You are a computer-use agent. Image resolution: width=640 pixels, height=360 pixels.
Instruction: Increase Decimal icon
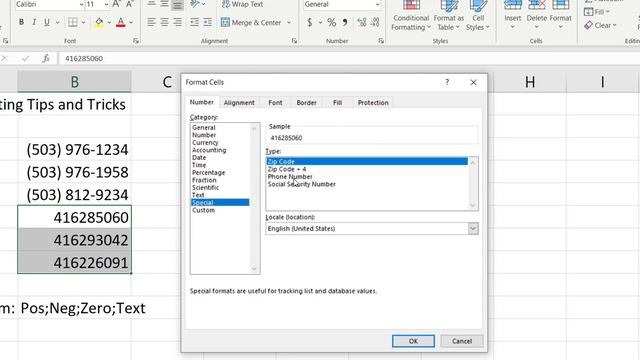[x=362, y=22]
